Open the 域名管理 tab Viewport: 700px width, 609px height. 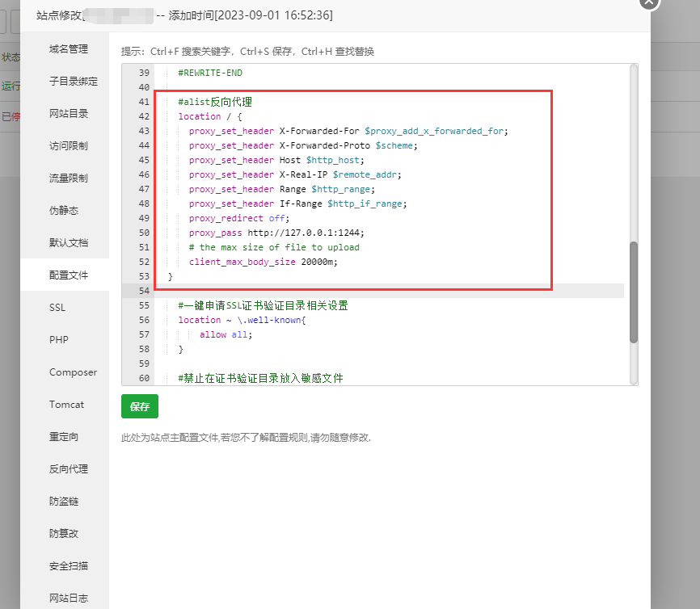coord(69,49)
